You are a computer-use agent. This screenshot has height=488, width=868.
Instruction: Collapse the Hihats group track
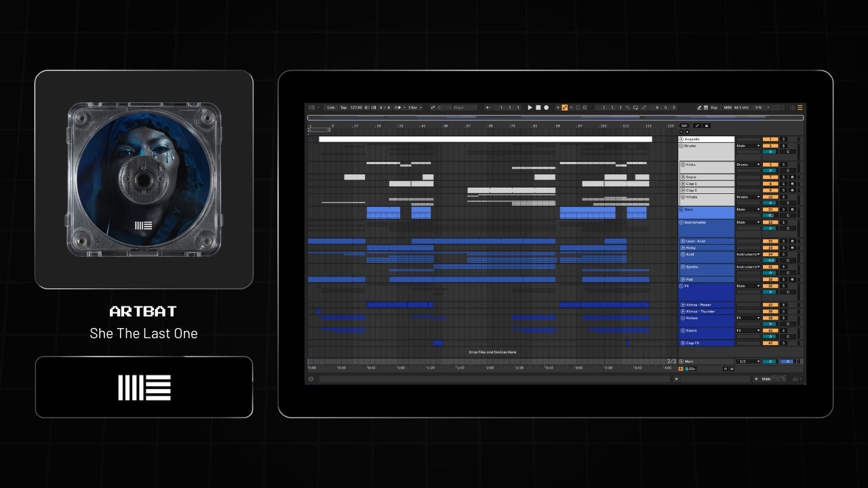(x=683, y=197)
